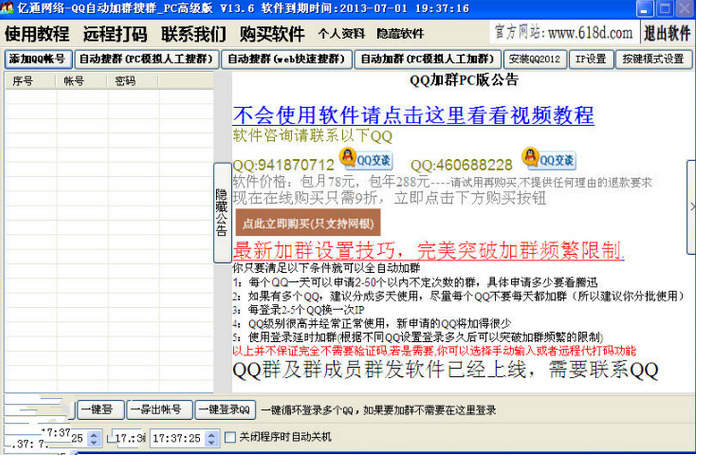Click the right-edge arrow expander
Image resolution: width=707 pixels, height=457 pixels.
click(x=692, y=206)
